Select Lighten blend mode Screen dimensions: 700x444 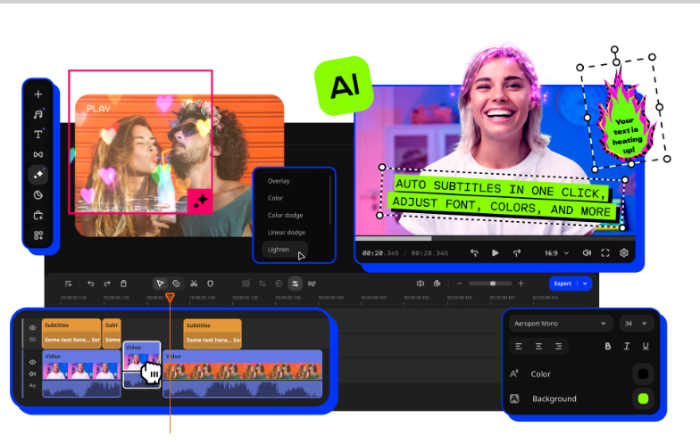[284, 249]
